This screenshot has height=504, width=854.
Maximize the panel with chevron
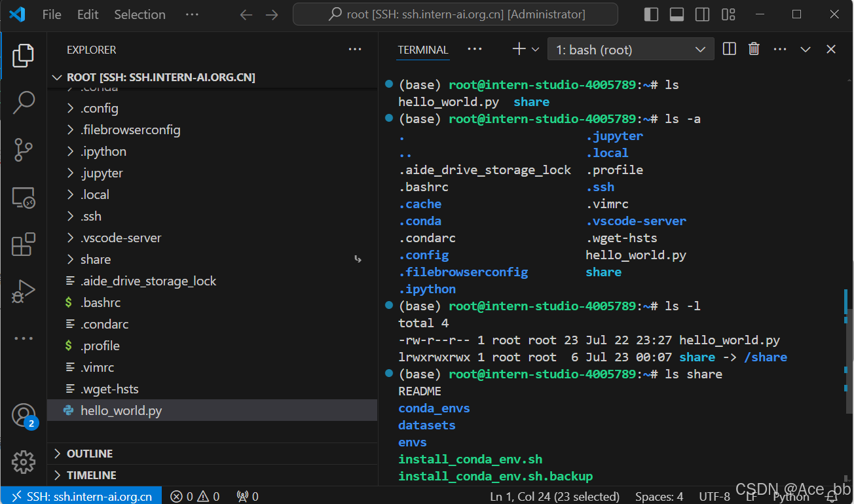[806, 49]
